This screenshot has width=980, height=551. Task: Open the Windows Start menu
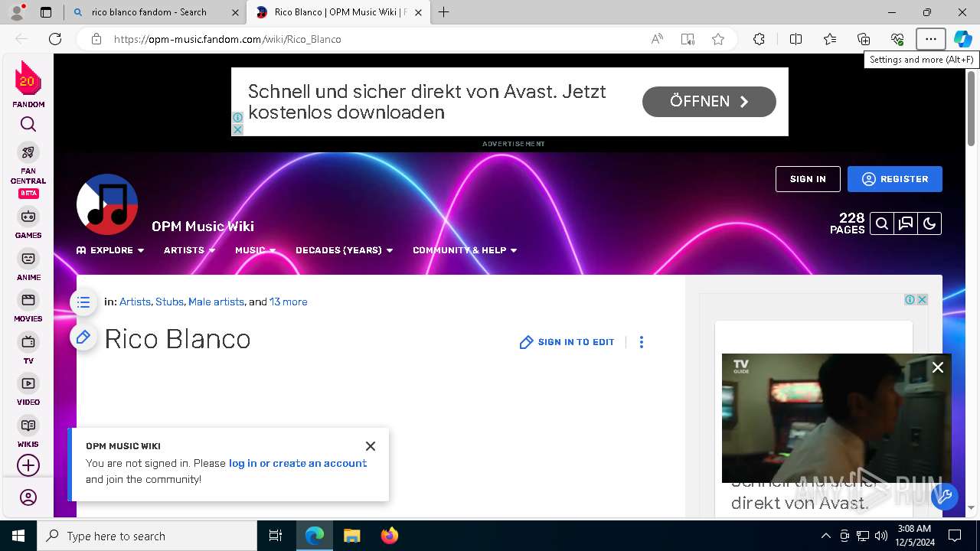(18, 536)
